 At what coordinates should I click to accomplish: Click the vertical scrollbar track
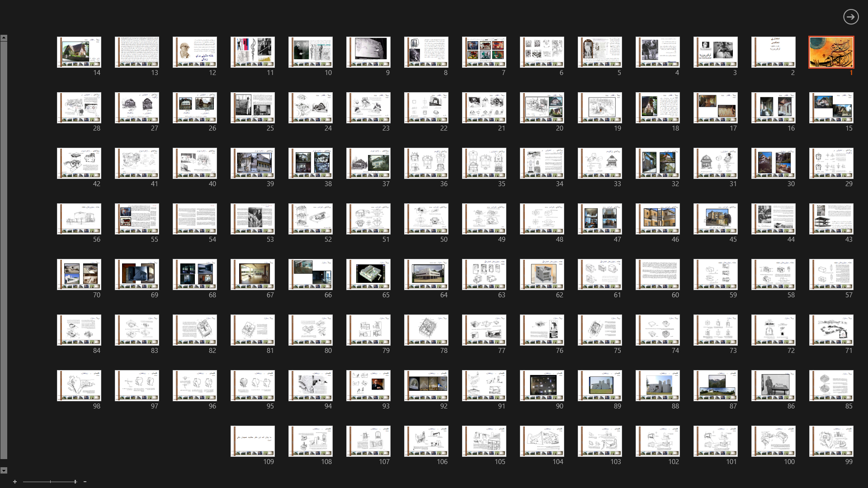4,249
